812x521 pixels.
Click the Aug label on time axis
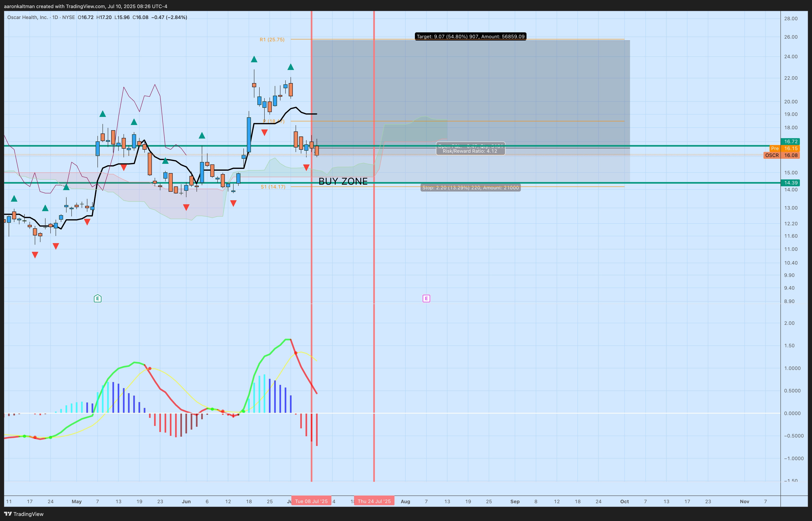click(x=405, y=501)
